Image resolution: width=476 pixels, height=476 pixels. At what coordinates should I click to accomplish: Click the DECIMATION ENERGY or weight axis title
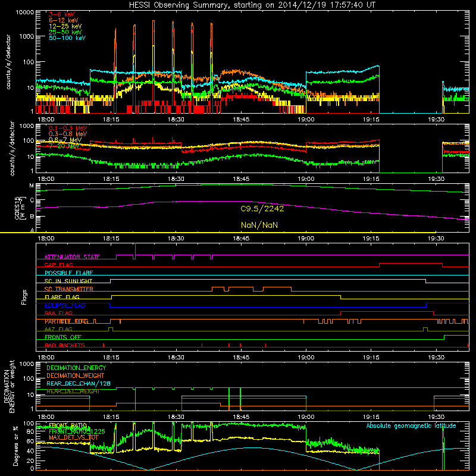click(9, 386)
